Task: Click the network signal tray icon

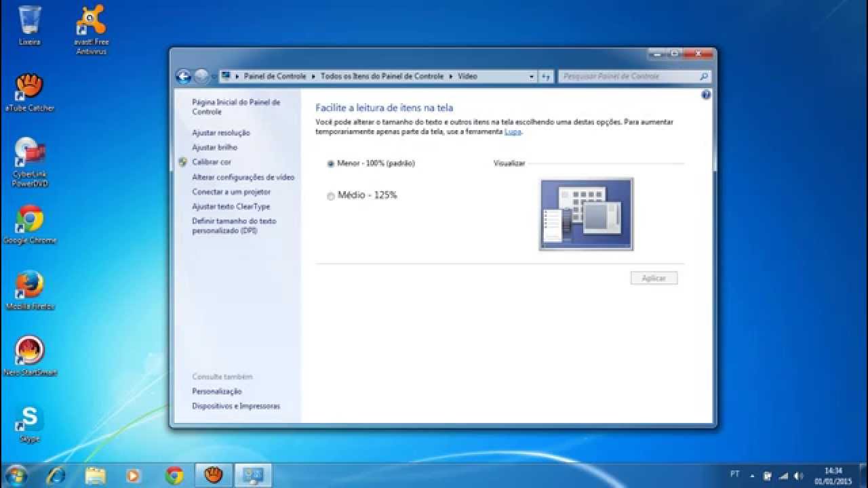Action: (783, 476)
